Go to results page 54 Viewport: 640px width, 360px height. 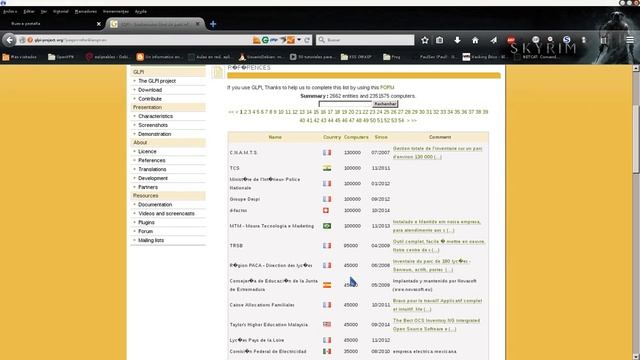pos(401,121)
